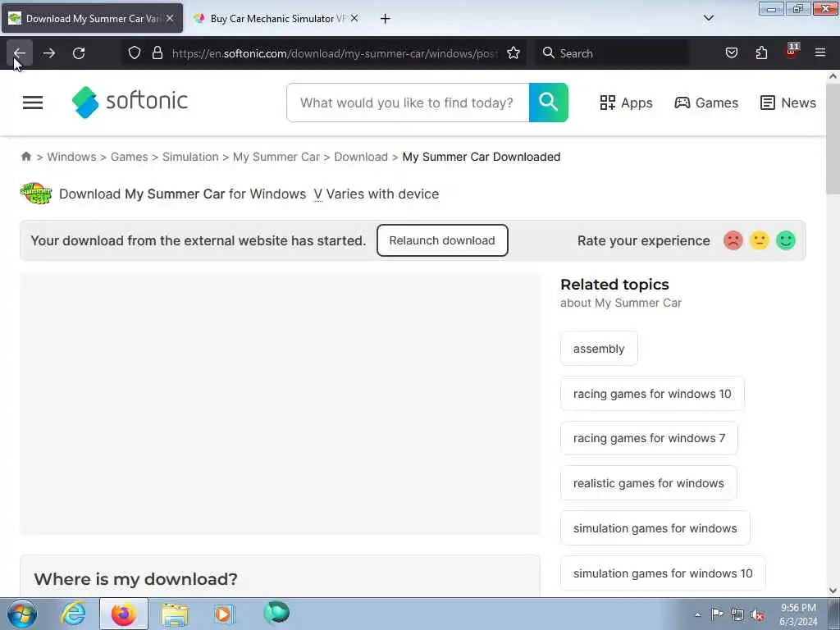Click the Firefox taskbar button
The height and width of the screenshot is (630, 840).
tap(124, 614)
